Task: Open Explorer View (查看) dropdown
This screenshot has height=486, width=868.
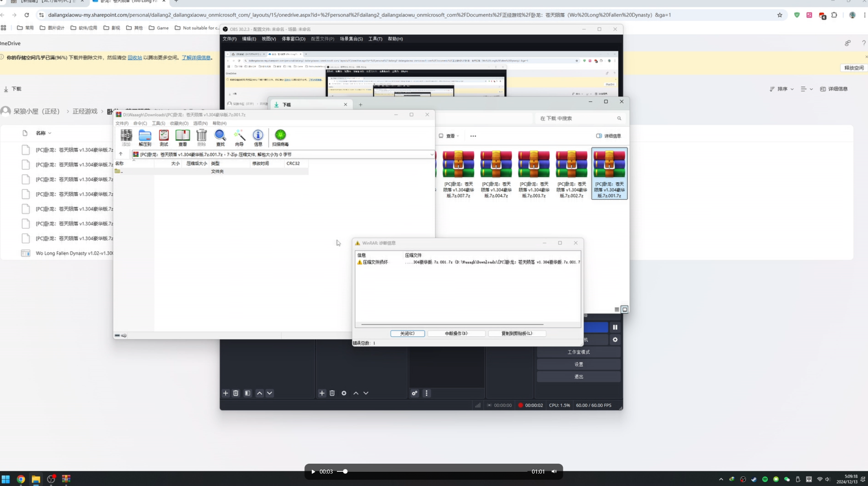Action: [449, 136]
